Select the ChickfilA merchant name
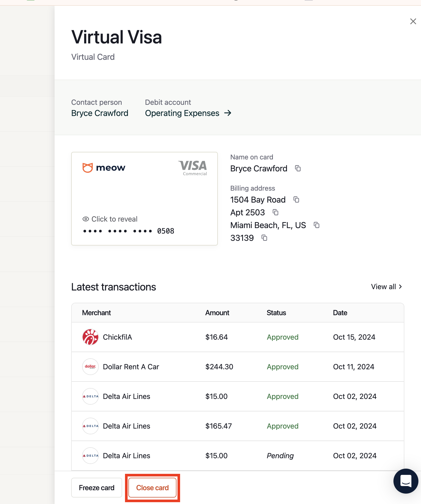 tap(117, 337)
